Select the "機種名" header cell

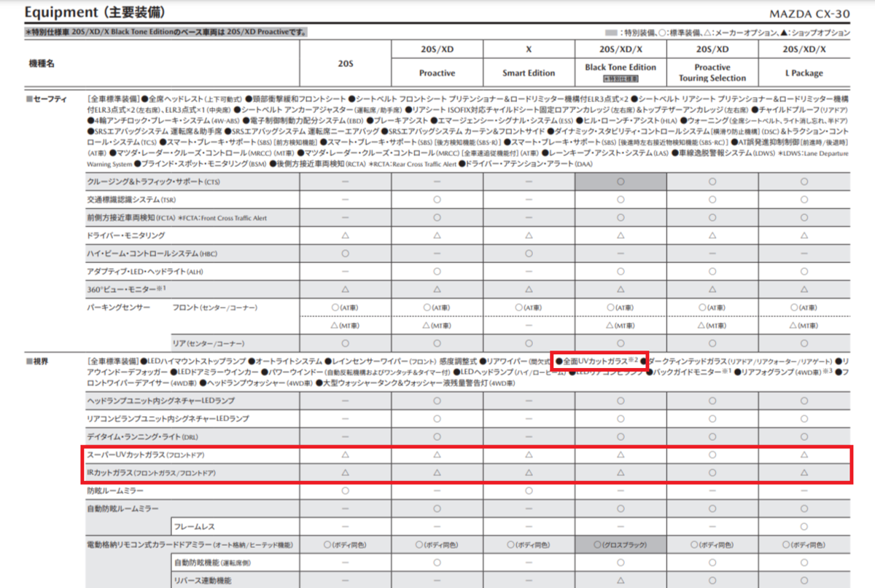coord(40,63)
